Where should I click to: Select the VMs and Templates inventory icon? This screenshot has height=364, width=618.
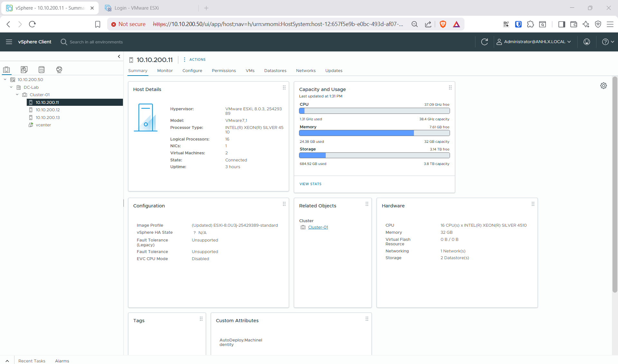[x=24, y=69]
